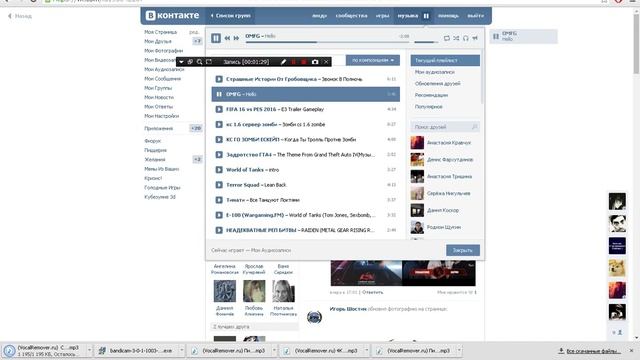
Task: Select 'Текущий плейлист' tab
Action: (445, 60)
